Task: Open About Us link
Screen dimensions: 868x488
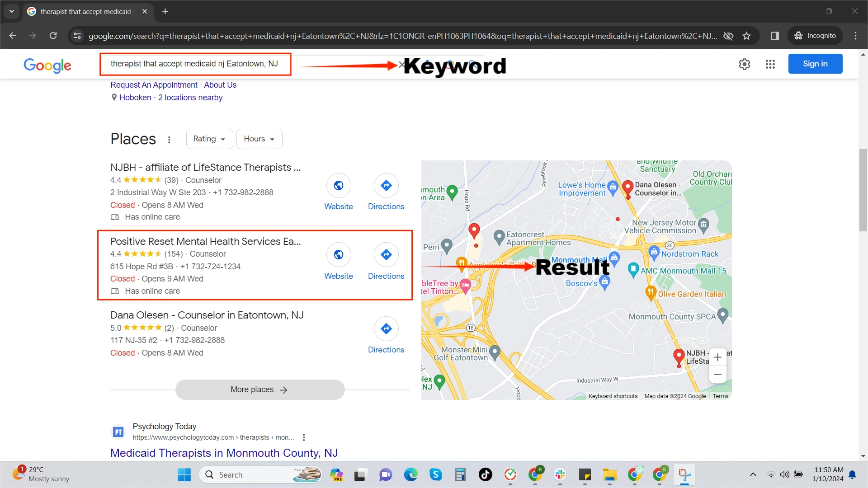Action: click(x=220, y=85)
